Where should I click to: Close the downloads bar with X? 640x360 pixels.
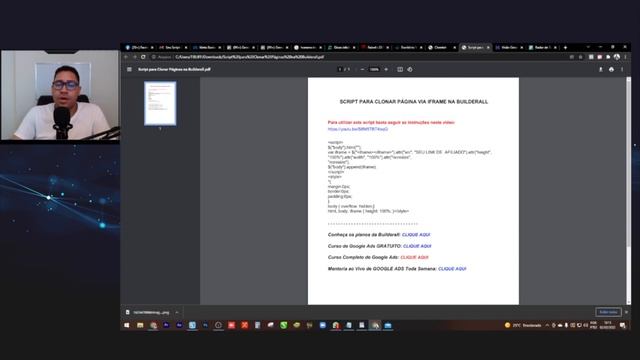627,312
